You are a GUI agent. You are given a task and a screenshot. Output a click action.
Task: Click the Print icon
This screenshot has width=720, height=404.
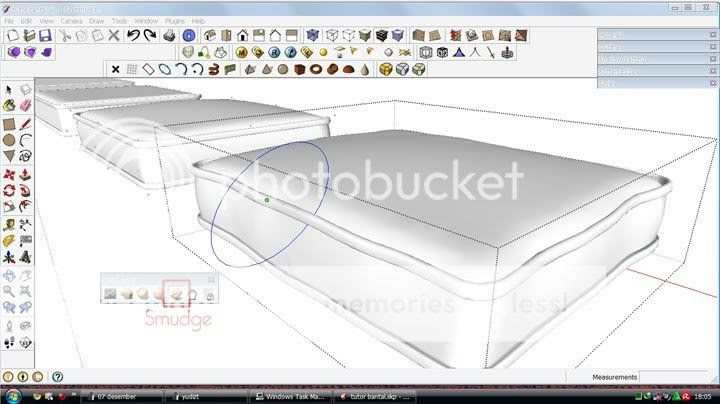169,35
